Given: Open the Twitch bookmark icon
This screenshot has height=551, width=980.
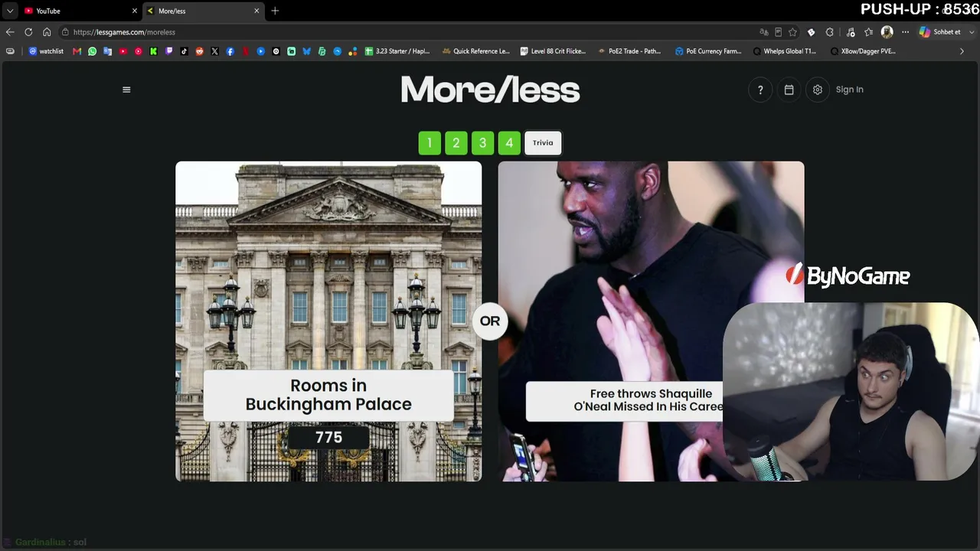Looking at the screenshot, I should [169, 51].
